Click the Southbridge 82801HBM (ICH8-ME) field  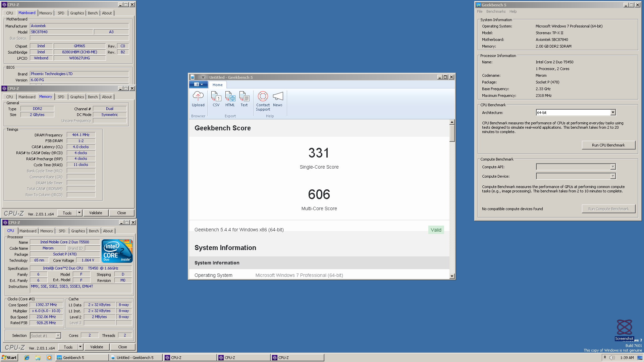[79, 52]
